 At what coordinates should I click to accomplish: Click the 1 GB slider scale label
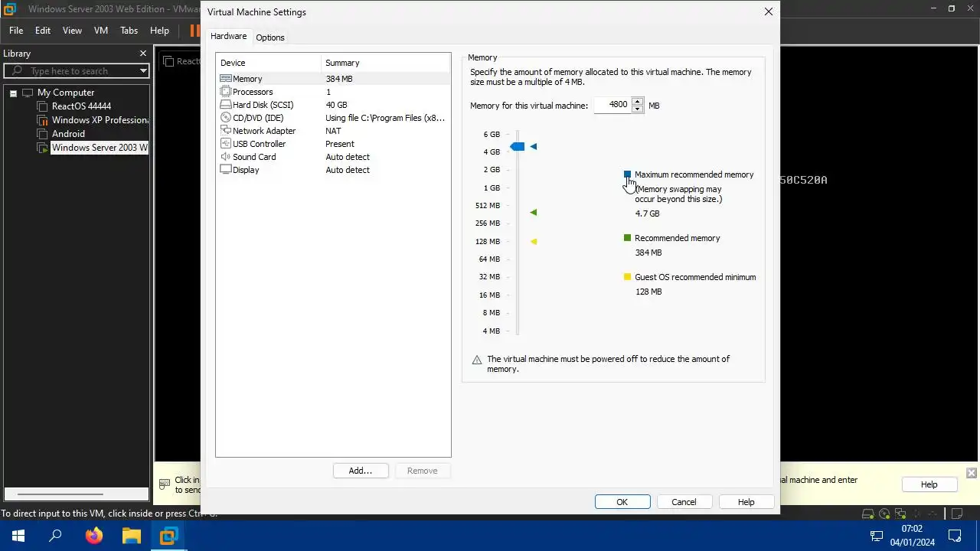(492, 187)
